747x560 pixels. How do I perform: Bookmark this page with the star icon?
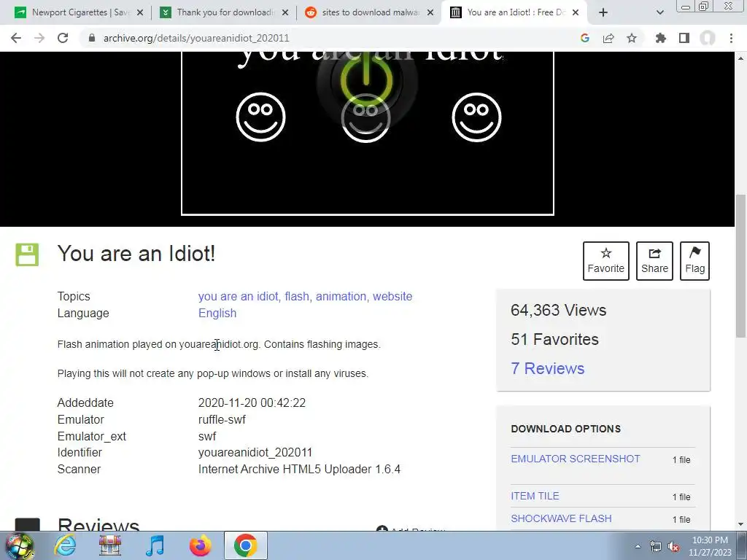tap(632, 38)
